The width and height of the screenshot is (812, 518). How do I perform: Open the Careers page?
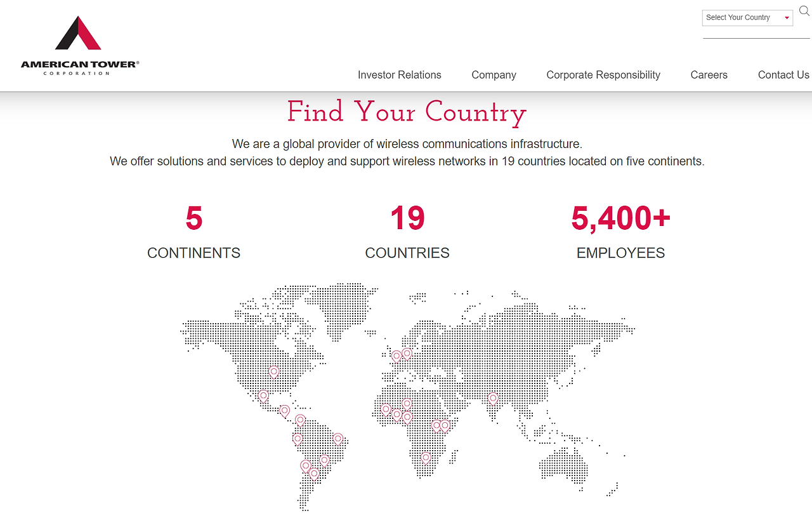pos(709,75)
